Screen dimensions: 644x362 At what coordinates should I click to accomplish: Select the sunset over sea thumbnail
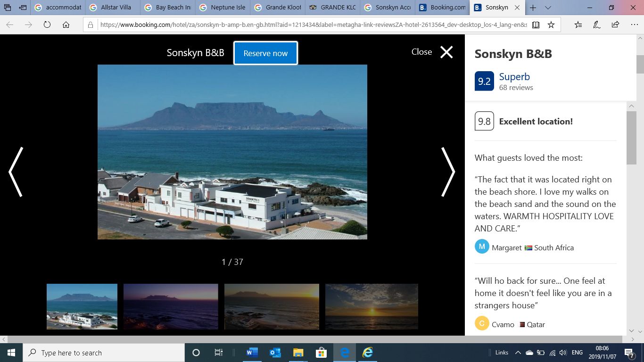(372, 306)
